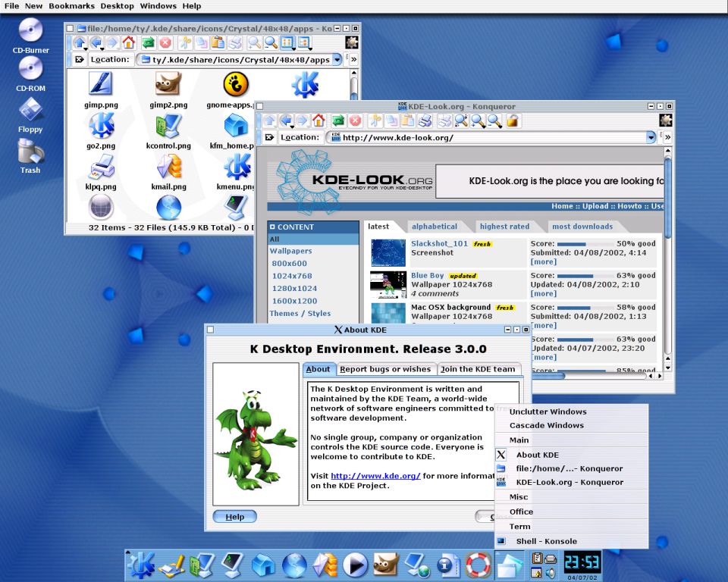Click Find magnifier icon in KDE-Look toolbar
This screenshot has height=582, width=728.
pyautogui.click(x=462, y=120)
